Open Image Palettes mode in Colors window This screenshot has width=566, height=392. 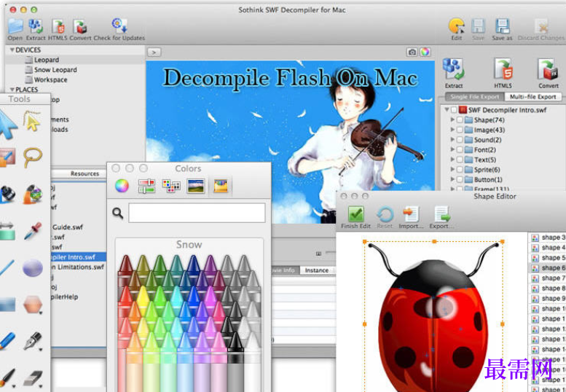tap(196, 186)
